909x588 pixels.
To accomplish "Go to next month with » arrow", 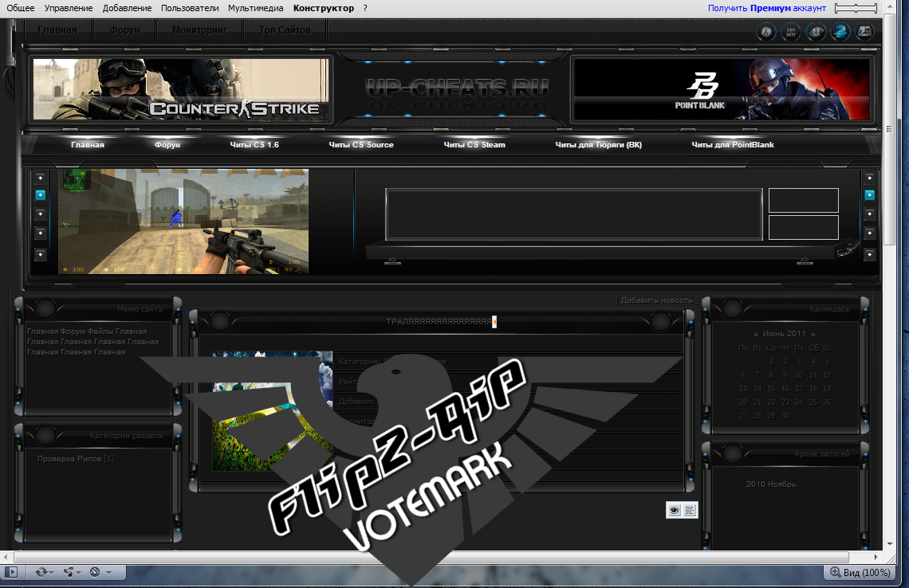I will point(813,334).
